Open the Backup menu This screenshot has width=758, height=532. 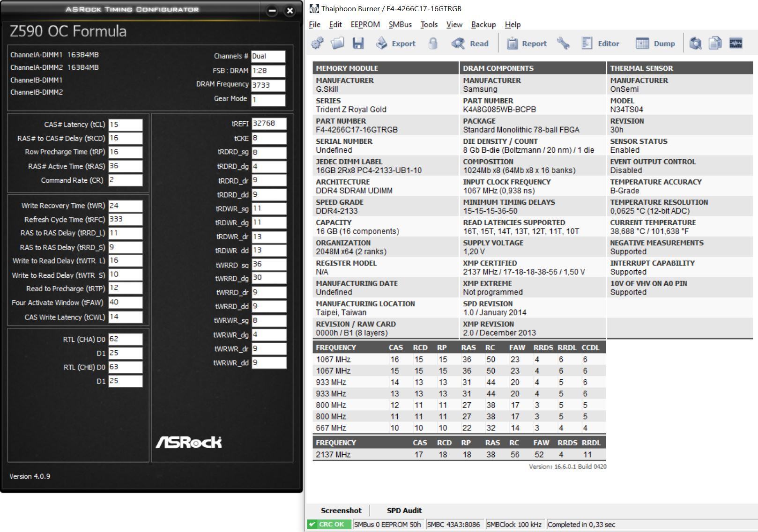point(483,24)
